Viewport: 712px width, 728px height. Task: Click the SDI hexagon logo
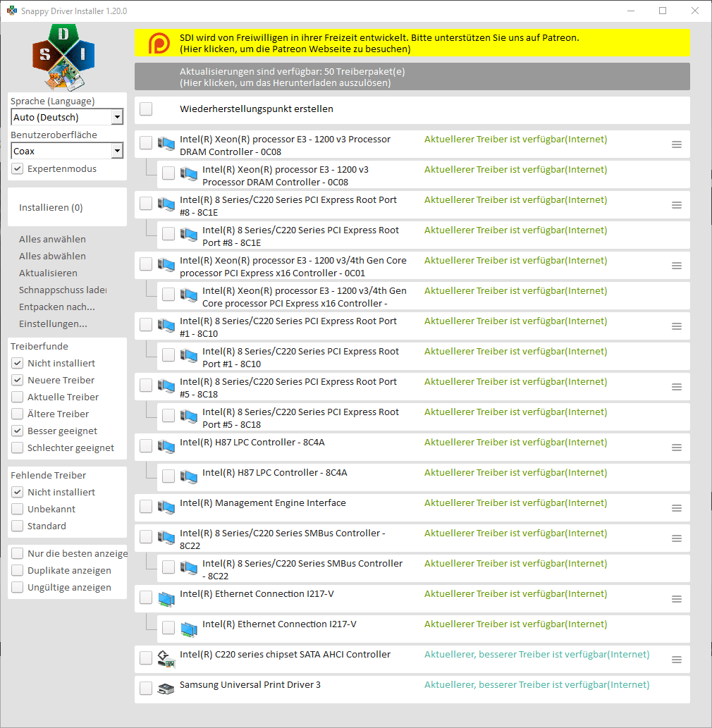coord(63,56)
